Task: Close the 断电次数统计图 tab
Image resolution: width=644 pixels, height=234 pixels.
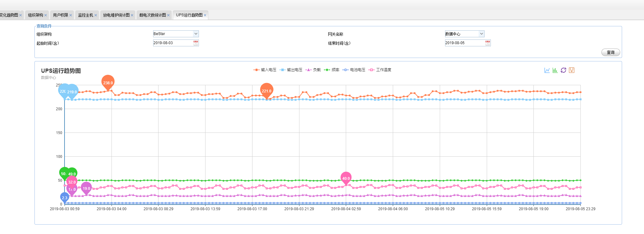Action: [x=169, y=15]
